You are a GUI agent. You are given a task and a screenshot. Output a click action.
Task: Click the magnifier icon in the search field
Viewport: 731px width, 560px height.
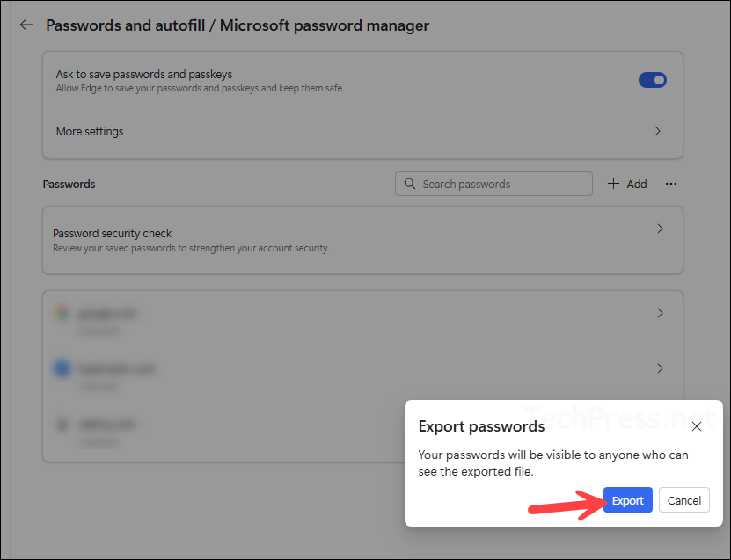(410, 184)
